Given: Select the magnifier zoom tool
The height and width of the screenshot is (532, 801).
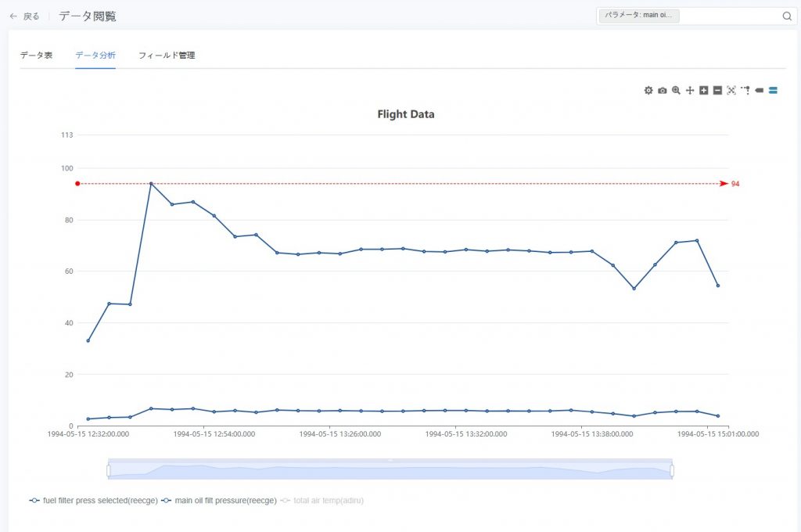Looking at the screenshot, I should click(676, 91).
